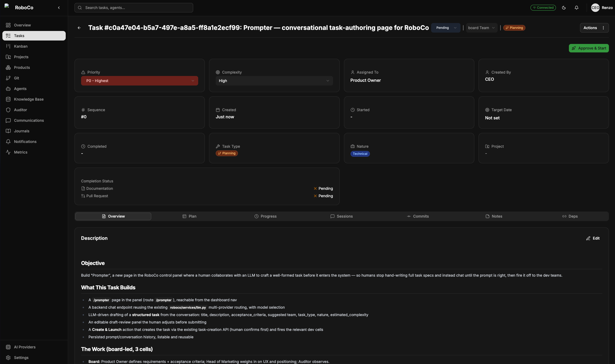The image size is (615, 364).
Task: Click the Objective heading
Action: click(x=93, y=263)
